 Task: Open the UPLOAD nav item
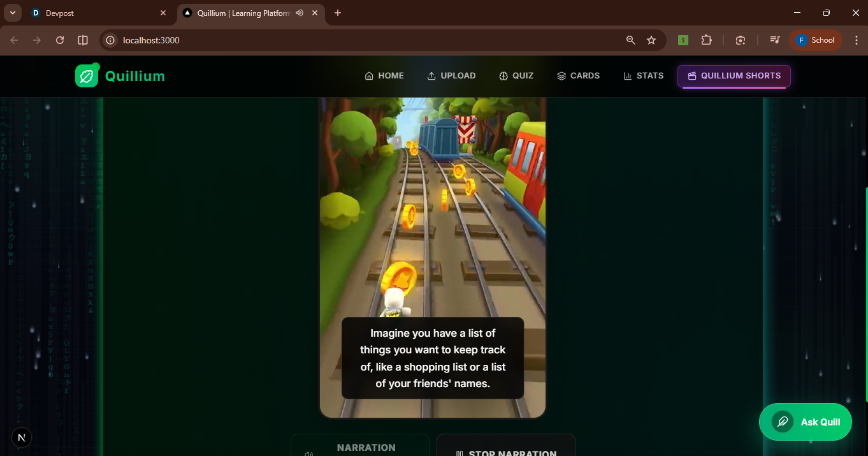pos(451,75)
